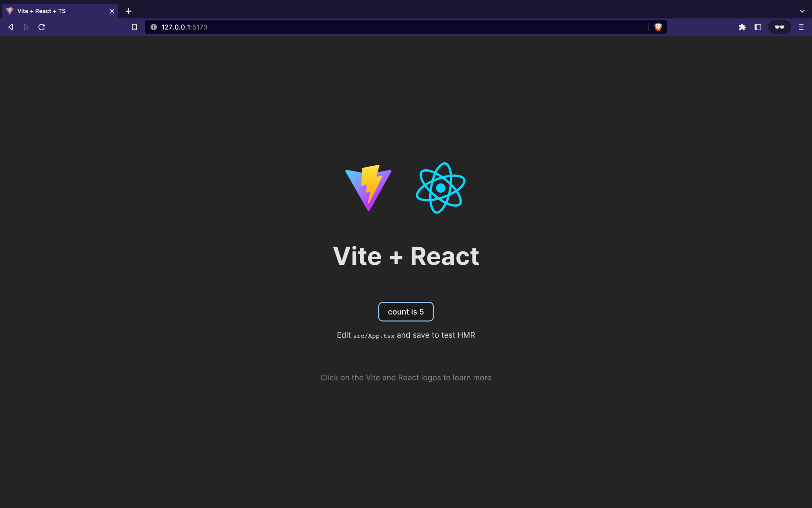Bookmark this page with bookmark icon
This screenshot has width=812, height=508.
pyautogui.click(x=134, y=27)
